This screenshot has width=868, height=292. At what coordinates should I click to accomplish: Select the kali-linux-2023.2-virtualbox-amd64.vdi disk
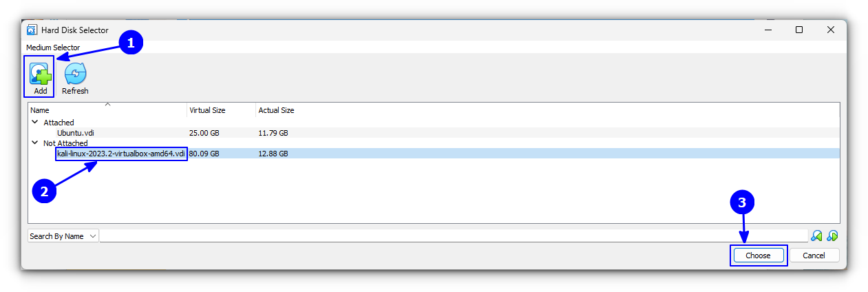pos(120,154)
